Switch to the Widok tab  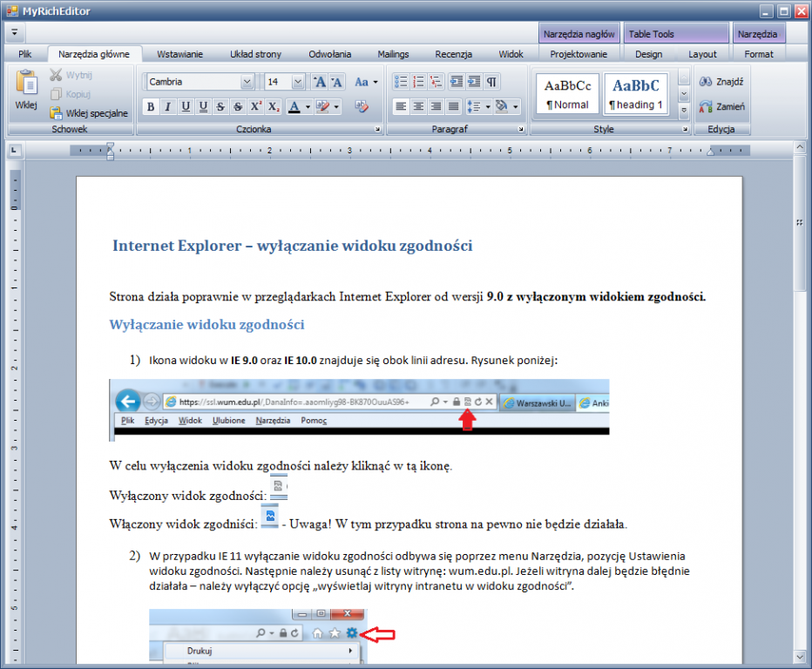[511, 54]
